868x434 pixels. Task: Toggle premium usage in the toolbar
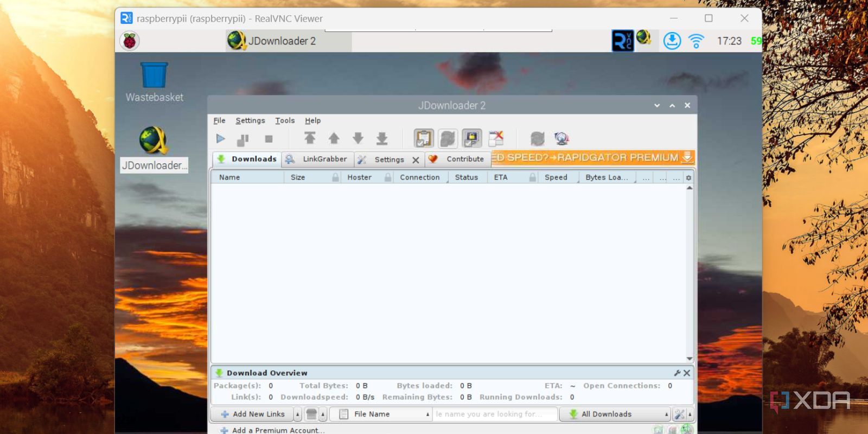(471, 138)
